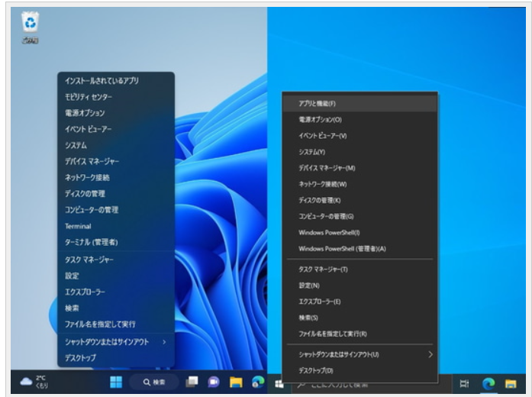The height and width of the screenshot is (397, 532).
Task: Select アプリと機能(F)
Action: coord(360,104)
